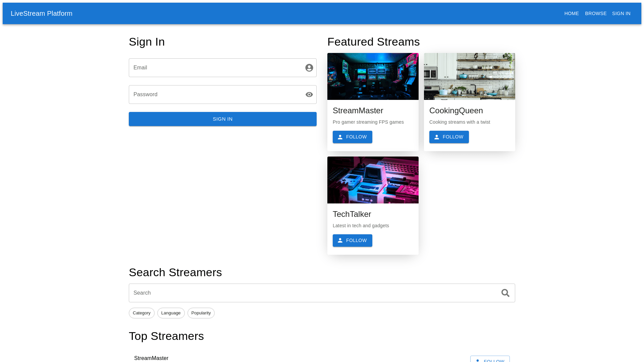Image resolution: width=644 pixels, height=362 pixels.
Task: Open Home in navigation bar
Action: coord(572,13)
